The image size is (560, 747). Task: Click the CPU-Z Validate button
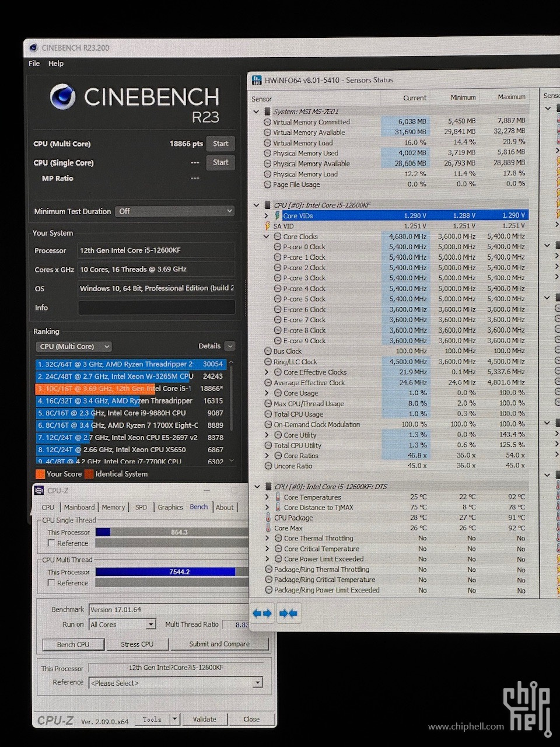[204, 720]
